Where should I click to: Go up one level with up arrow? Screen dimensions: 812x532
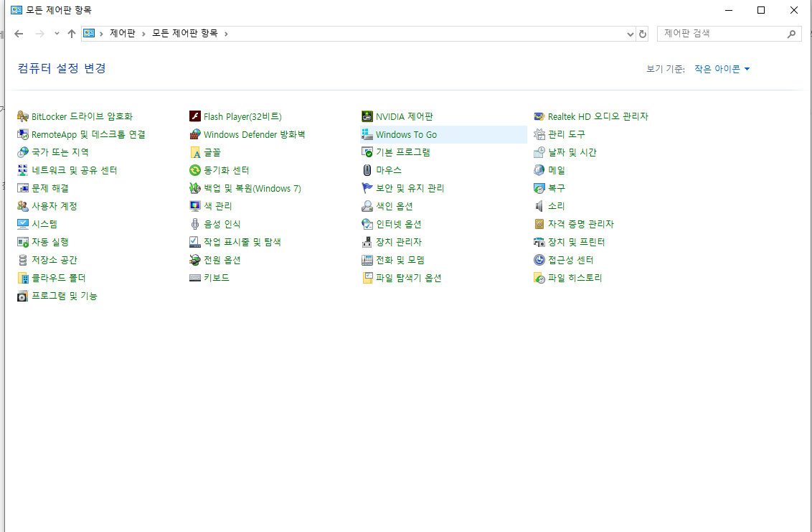click(x=72, y=34)
